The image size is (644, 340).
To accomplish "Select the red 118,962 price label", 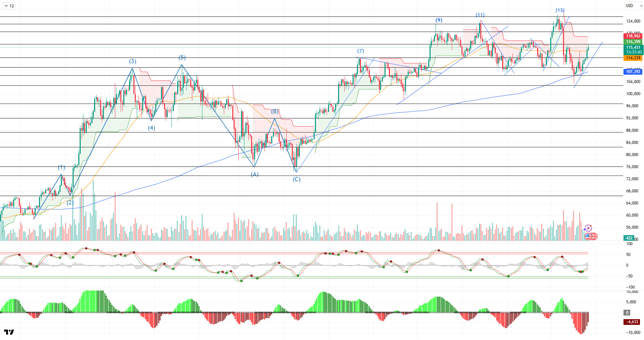I will click(x=633, y=36).
